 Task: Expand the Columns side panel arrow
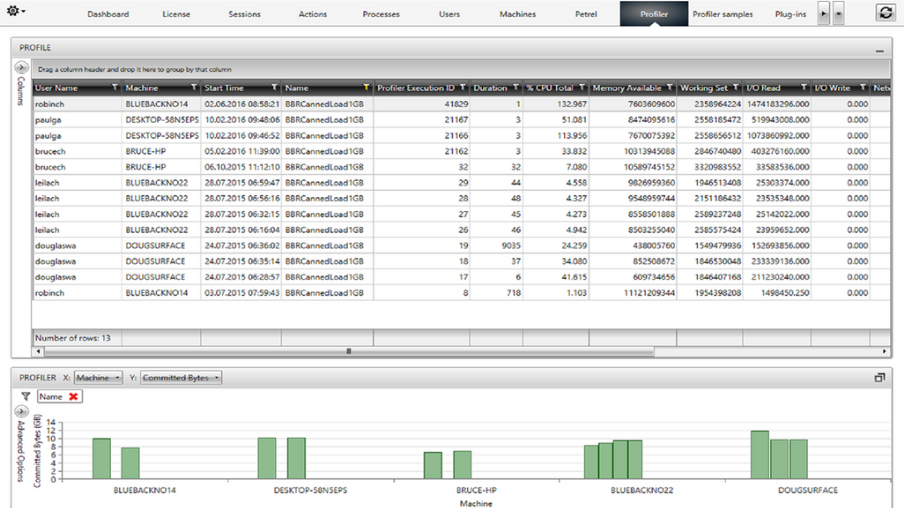tap(22, 68)
